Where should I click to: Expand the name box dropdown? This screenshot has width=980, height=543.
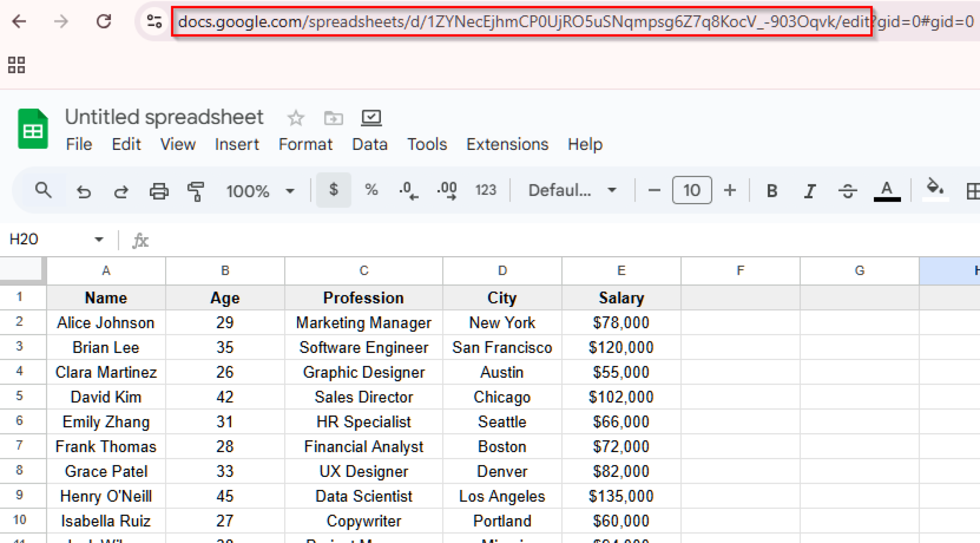coord(99,239)
